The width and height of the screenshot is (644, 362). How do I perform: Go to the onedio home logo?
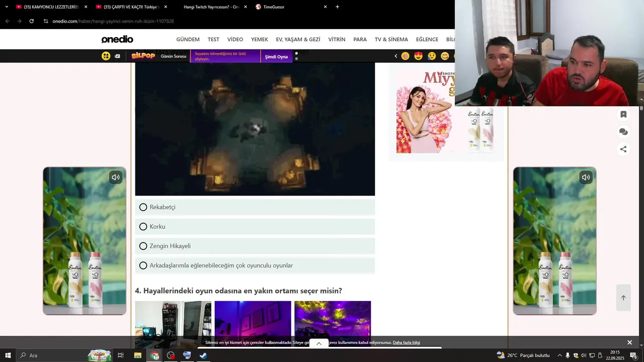117,39
